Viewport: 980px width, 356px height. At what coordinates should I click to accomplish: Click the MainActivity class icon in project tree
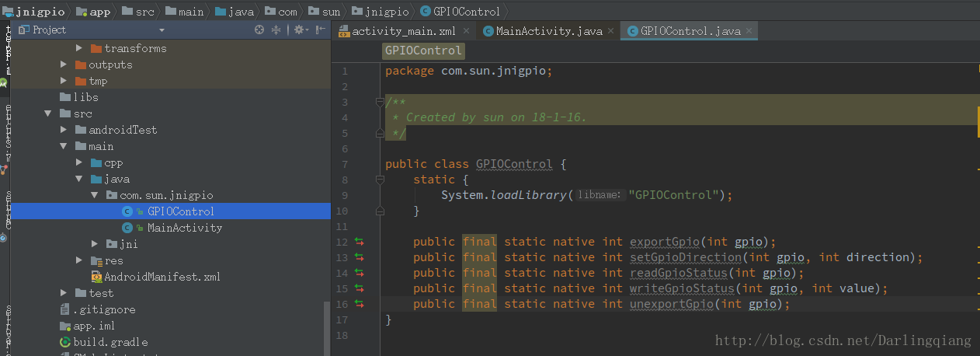point(127,228)
